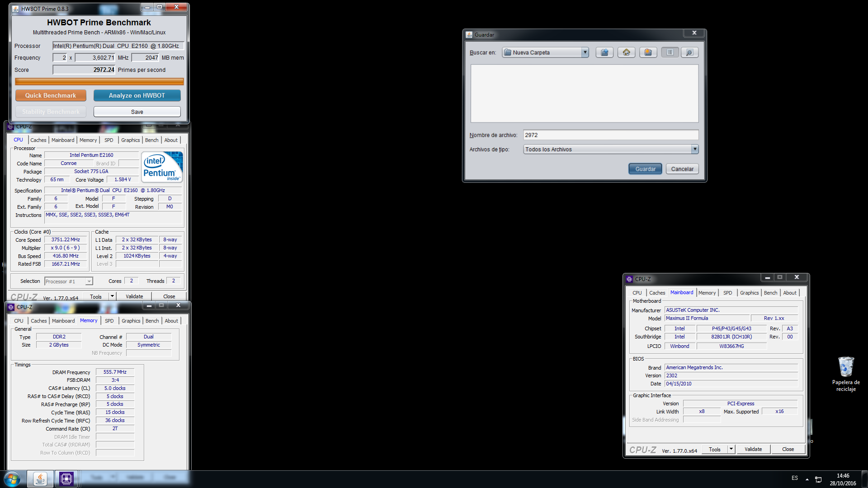Click the right CPU-Z title bar icon

coord(629,279)
